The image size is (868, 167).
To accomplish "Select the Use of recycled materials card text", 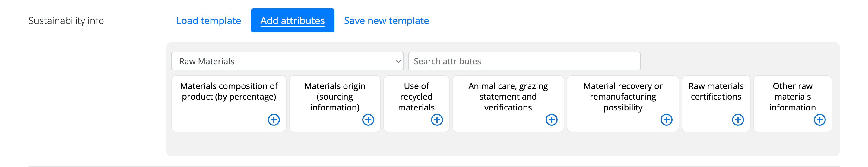I will coord(416,97).
